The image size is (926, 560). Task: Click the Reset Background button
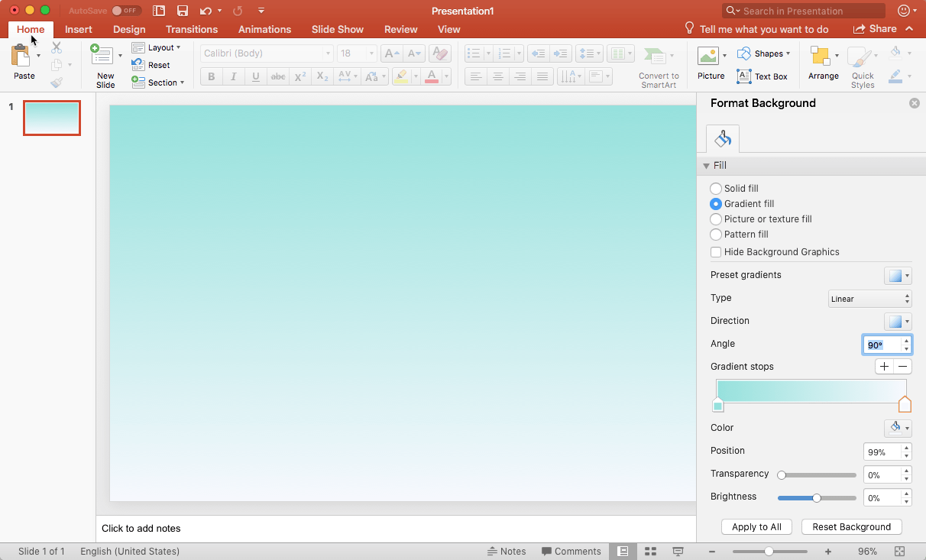[852, 527]
